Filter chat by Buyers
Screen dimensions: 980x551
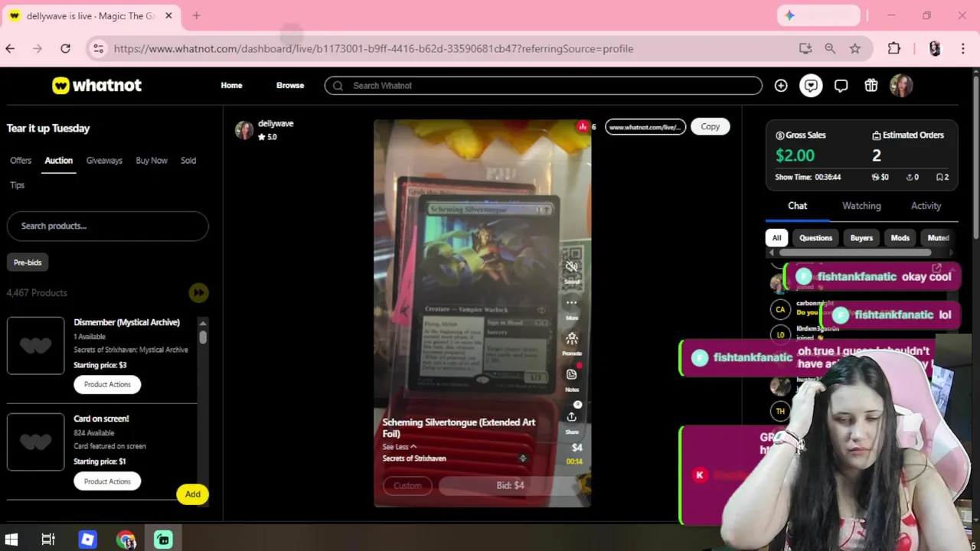[861, 238]
